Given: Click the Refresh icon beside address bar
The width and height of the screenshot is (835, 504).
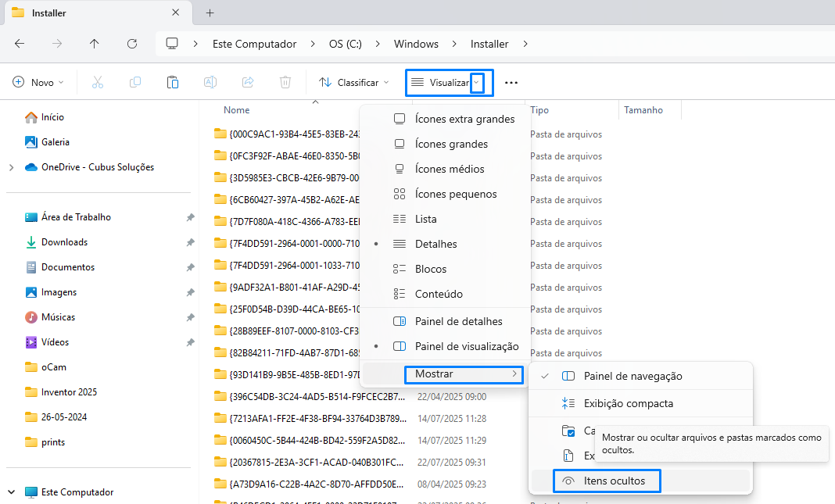Looking at the screenshot, I should 132,44.
